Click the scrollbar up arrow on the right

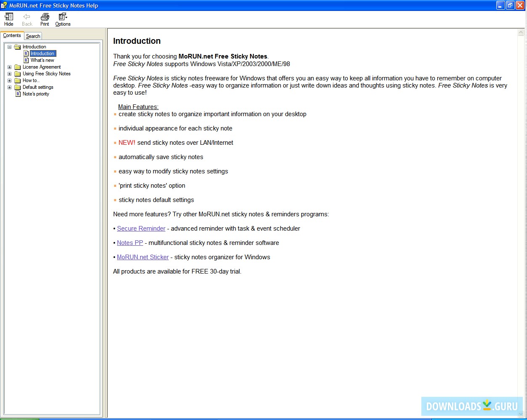[x=520, y=32]
